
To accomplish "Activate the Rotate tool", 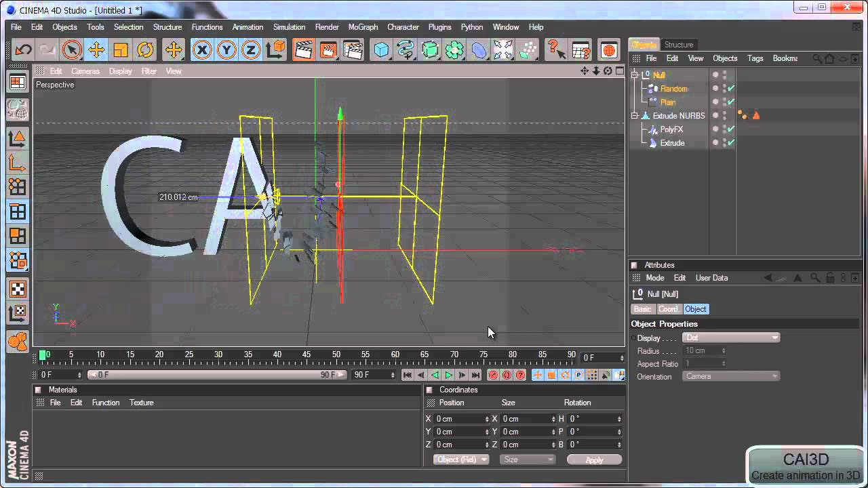I will (x=145, y=50).
